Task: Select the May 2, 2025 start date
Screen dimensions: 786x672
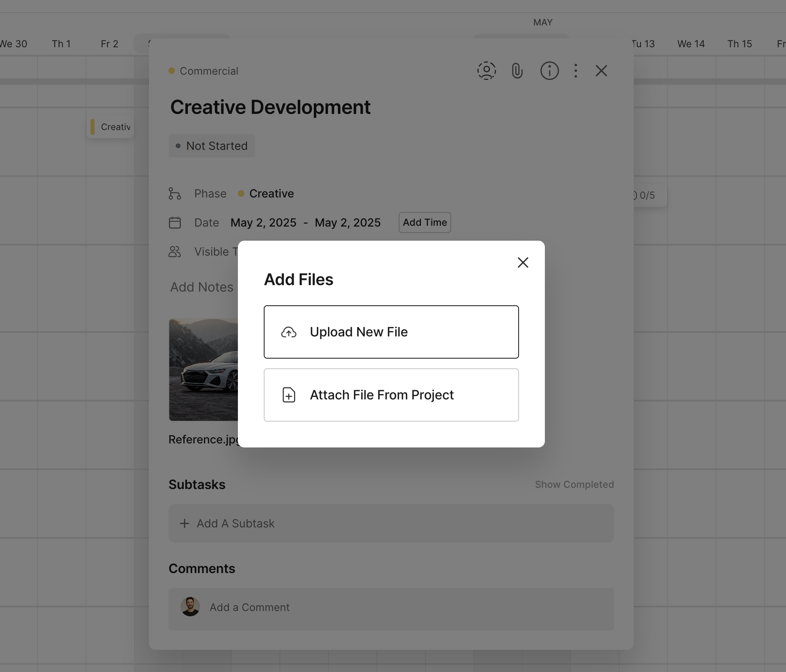Action: tap(263, 223)
